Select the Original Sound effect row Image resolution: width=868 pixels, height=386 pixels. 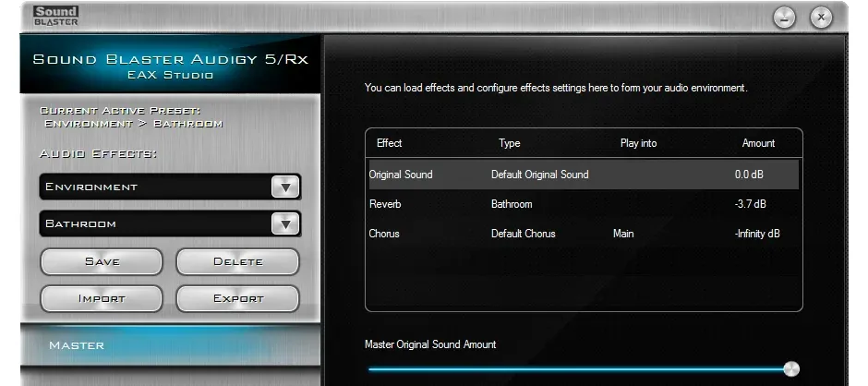tap(401, 175)
